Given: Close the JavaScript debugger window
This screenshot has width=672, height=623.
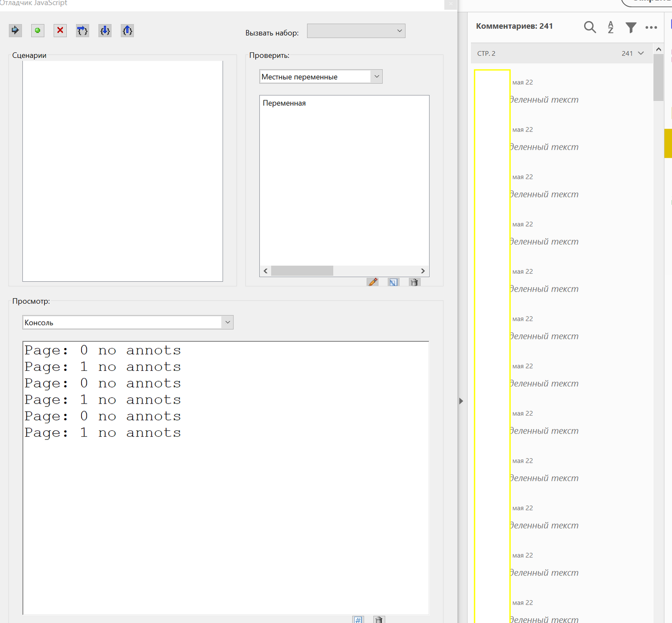Looking at the screenshot, I should 451,4.
